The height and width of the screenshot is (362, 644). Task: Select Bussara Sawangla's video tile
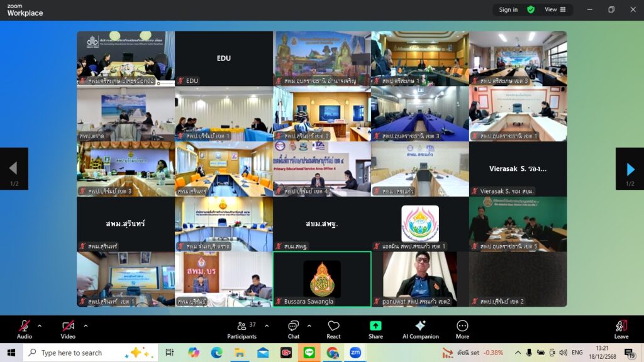(322, 278)
